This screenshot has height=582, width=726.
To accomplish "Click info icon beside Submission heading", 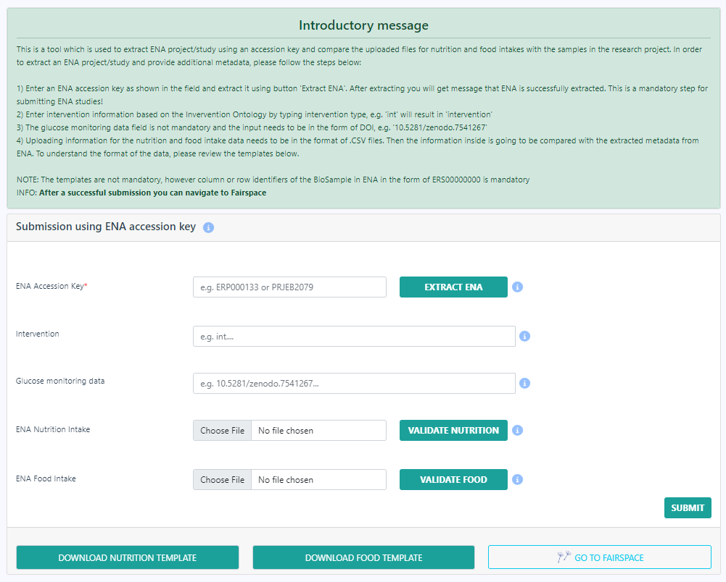I will 208,228.
